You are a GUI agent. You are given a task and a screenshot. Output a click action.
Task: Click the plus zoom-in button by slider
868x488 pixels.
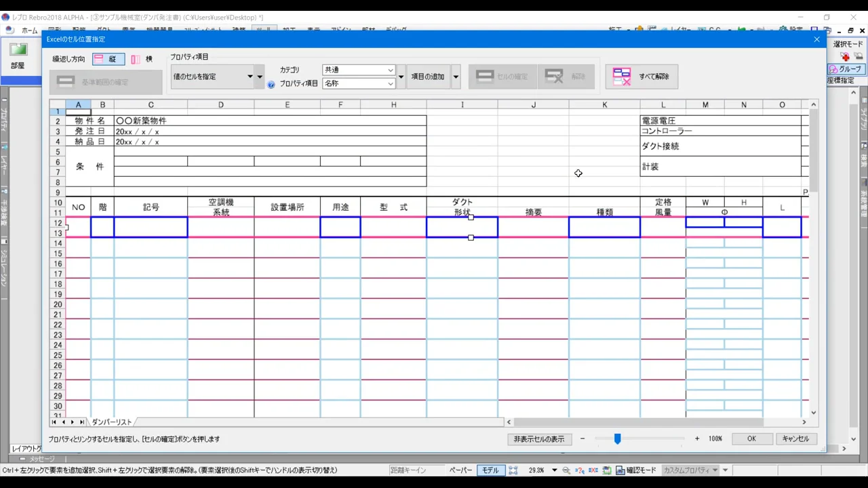(x=697, y=439)
